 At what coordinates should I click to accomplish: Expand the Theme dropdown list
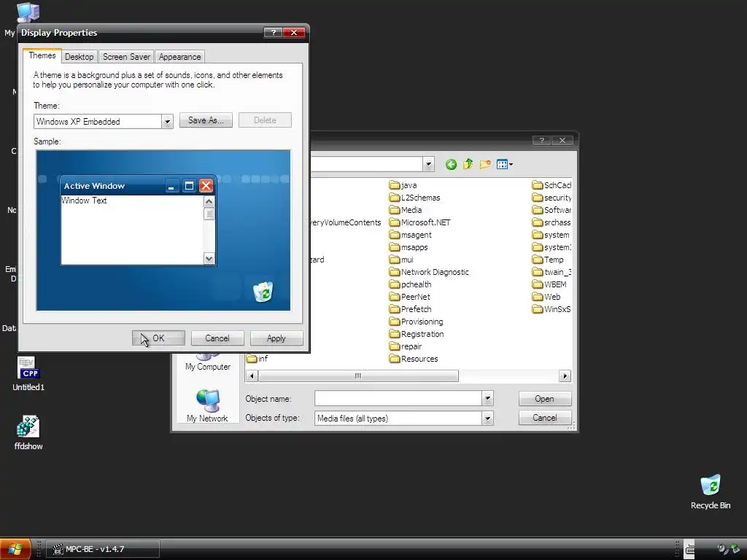tap(167, 122)
